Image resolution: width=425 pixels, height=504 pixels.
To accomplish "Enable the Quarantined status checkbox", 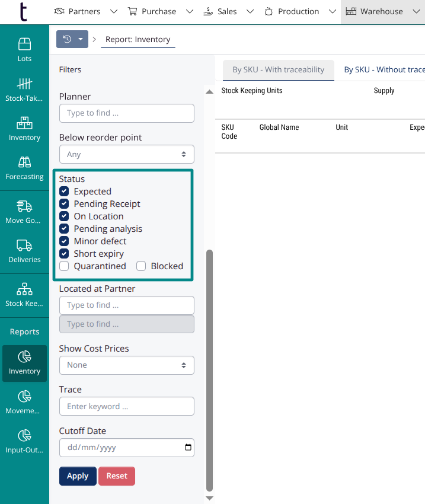I will (x=64, y=266).
